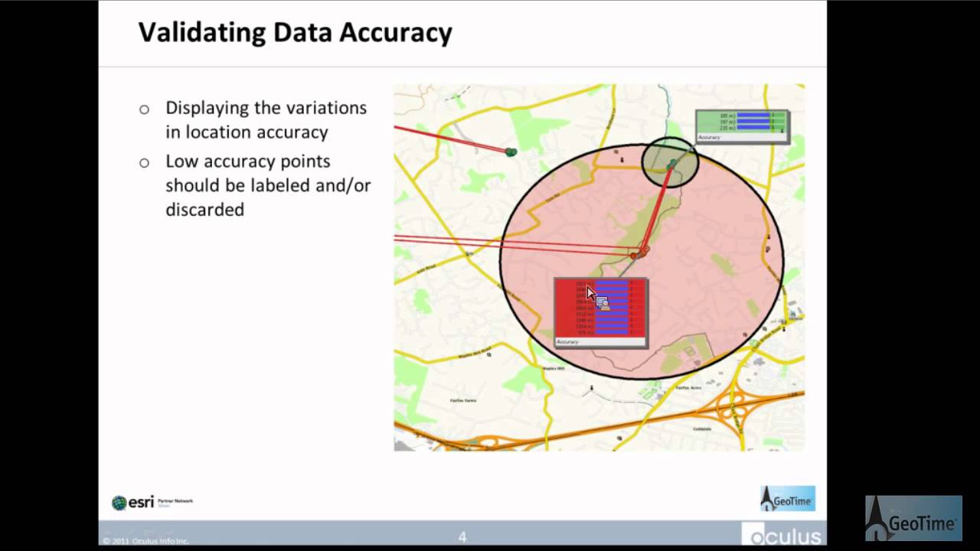Click the "2011 Oculus Info Inc." copyright text
980x551 pixels.
coord(145,540)
